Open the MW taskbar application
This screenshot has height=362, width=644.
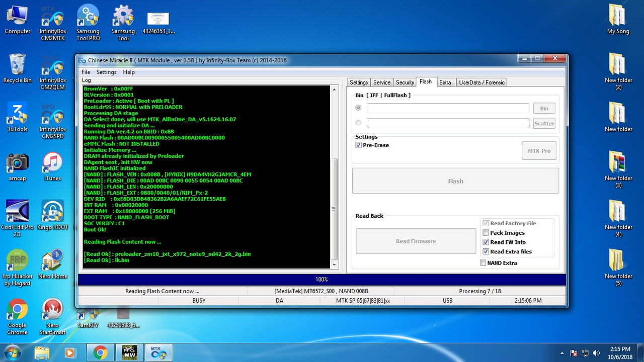129,353
